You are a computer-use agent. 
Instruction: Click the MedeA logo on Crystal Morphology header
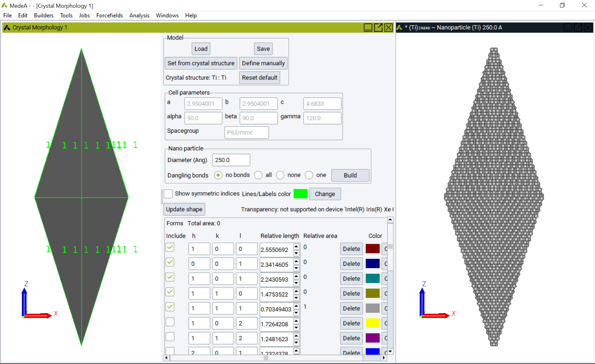(6, 27)
